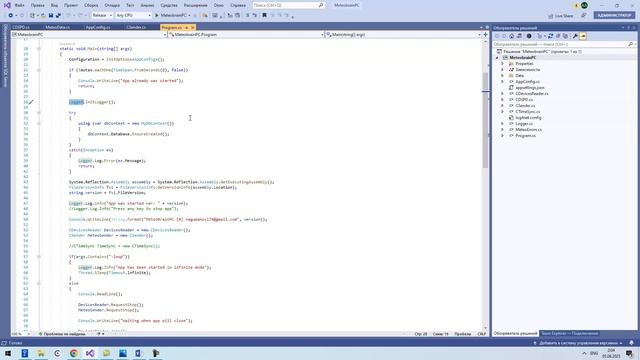Open the Отладка menu
Viewport: 640px width, 360px height.
(112, 5)
